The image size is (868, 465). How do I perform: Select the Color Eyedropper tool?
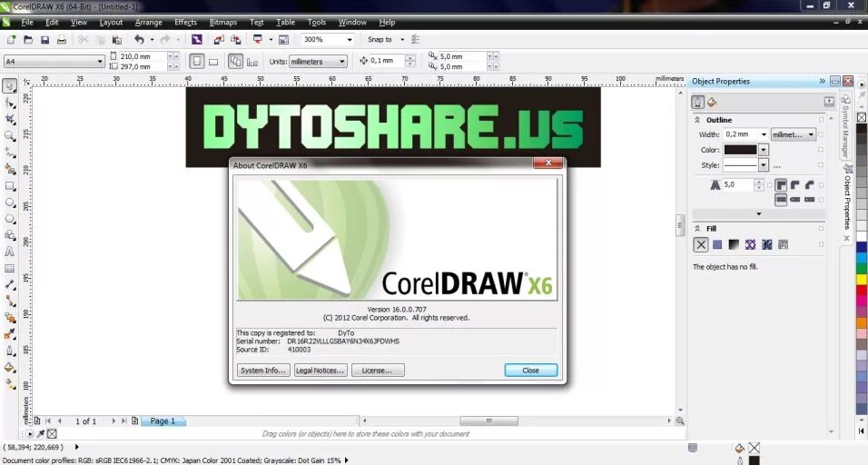10,334
